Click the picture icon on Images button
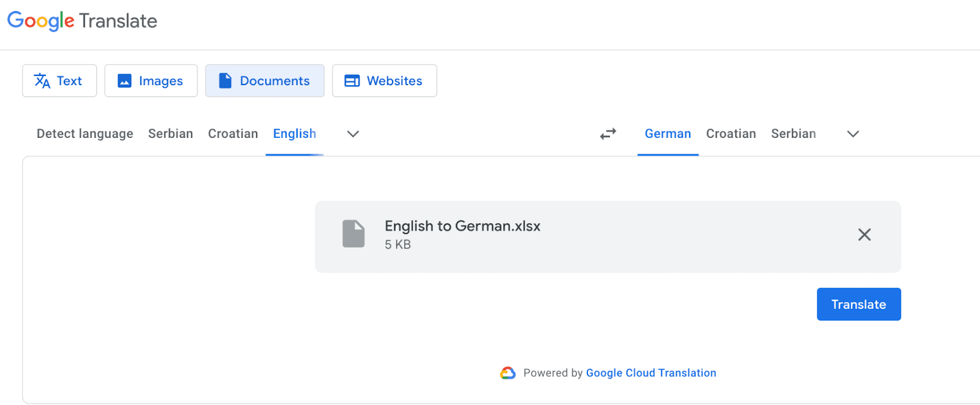Viewport: 980px width, 405px height. point(124,81)
